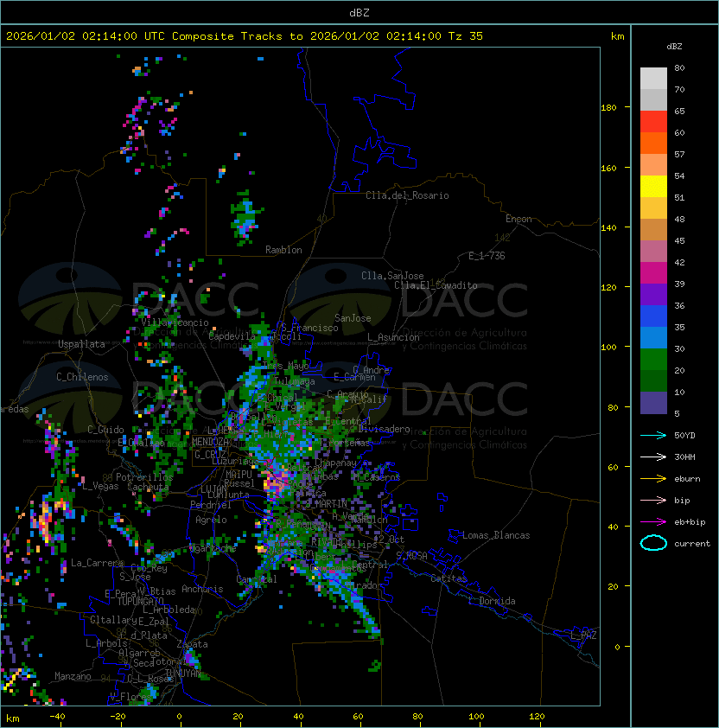Screen dimensions: 719x728
Task: Click the 'km' unit label at top right
Action: 617,36
